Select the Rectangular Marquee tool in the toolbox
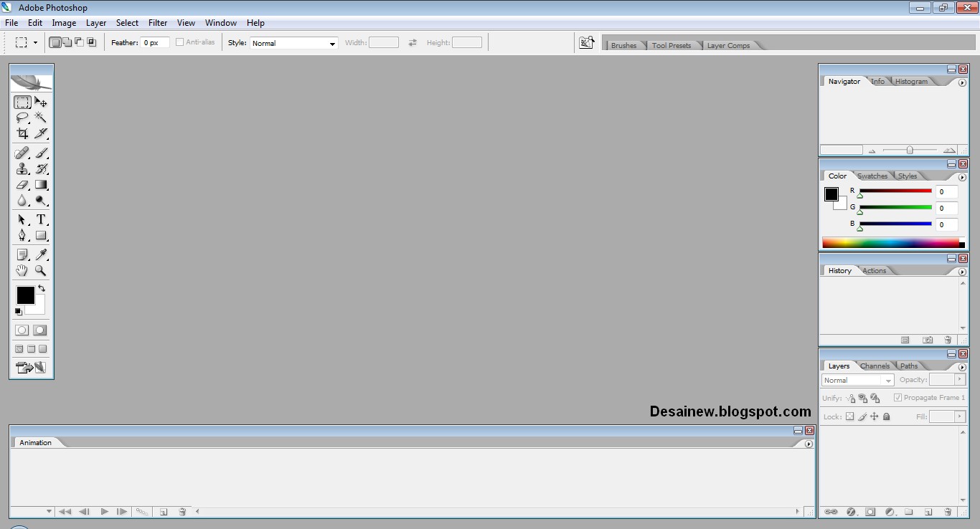 [x=23, y=103]
